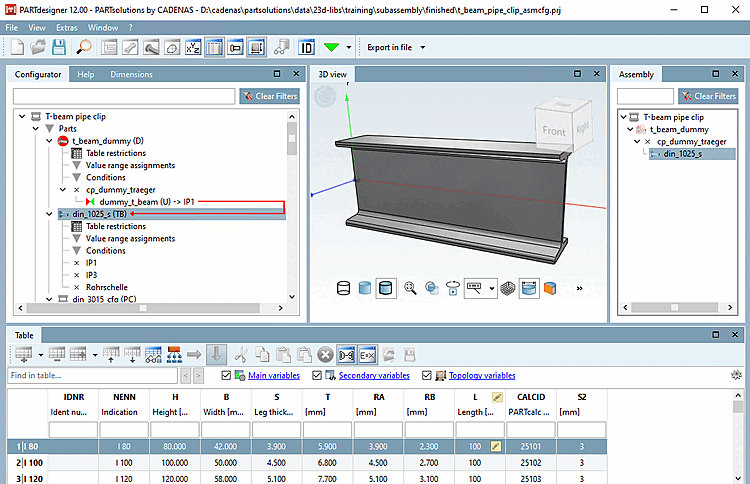The height and width of the screenshot is (484, 750).
Task: Click the Find in table search field
Action: point(90,375)
